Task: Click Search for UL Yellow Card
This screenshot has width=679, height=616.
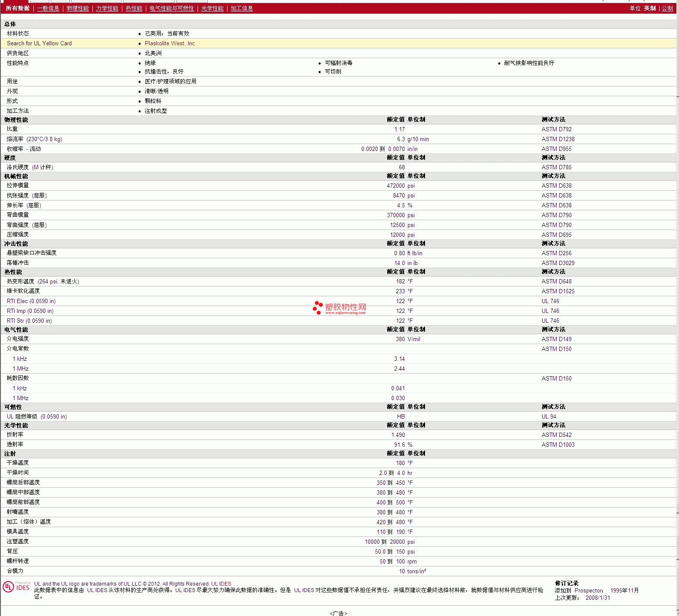Action: (x=39, y=43)
